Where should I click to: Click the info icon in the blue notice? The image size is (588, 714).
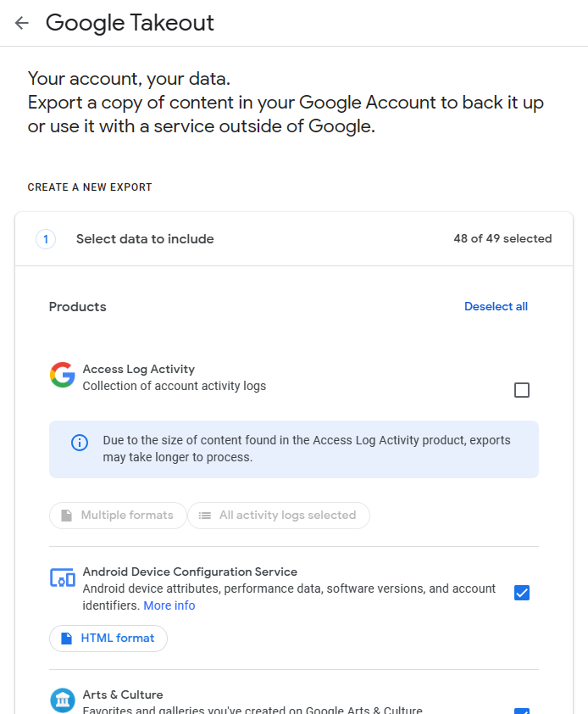point(80,442)
